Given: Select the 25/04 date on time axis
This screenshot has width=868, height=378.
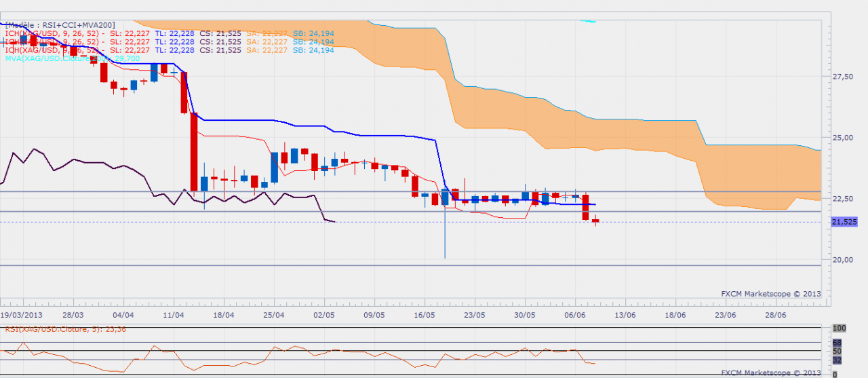Looking at the screenshot, I should [x=274, y=316].
